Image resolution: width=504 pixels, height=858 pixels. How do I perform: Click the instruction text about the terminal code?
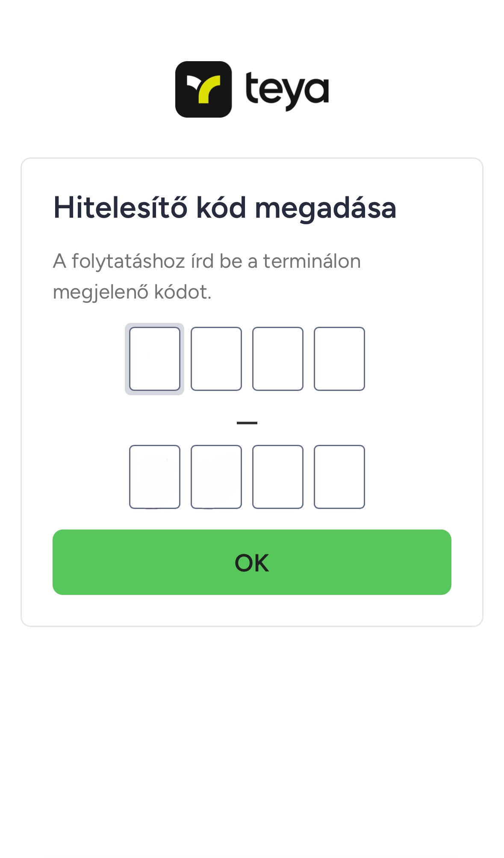pos(206,276)
